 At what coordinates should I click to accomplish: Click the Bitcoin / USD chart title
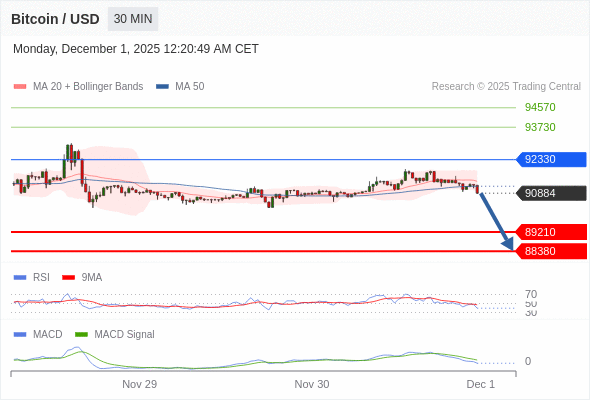(x=55, y=19)
